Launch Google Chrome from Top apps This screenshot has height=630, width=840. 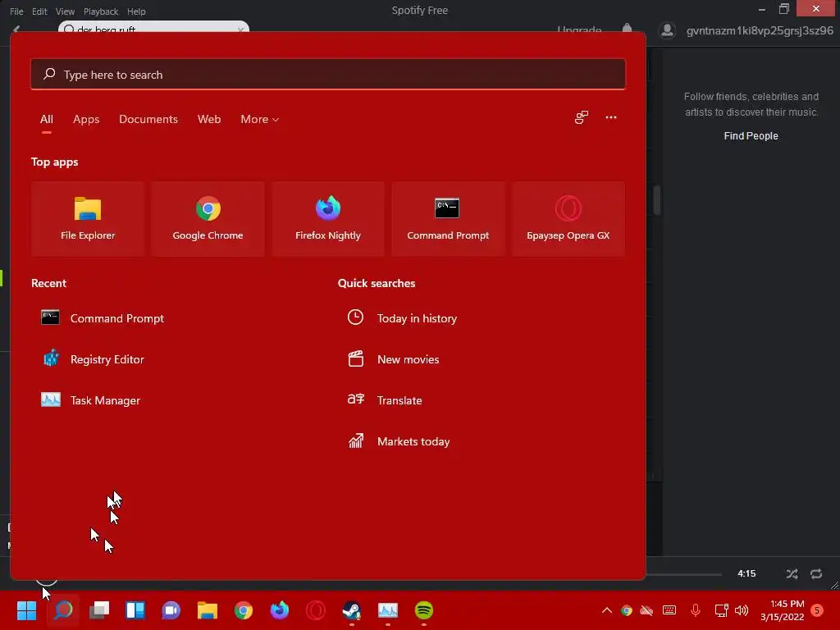208,218
